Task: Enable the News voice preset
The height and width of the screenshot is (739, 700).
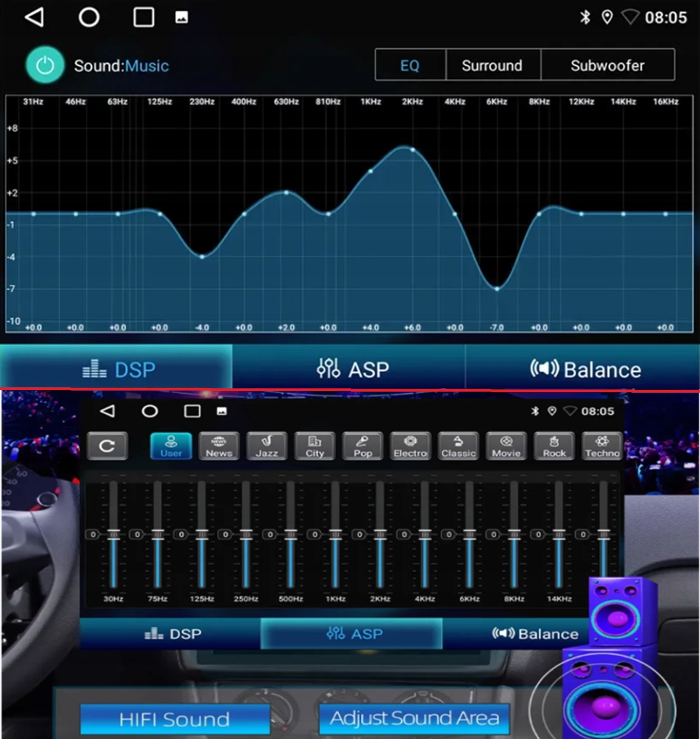Action: pyautogui.click(x=218, y=446)
